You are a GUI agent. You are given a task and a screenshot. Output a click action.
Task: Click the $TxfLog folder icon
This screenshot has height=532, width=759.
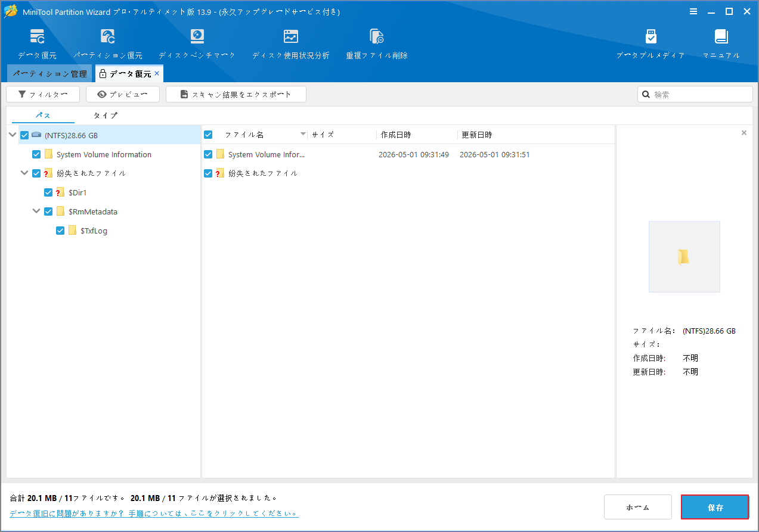pyautogui.click(x=72, y=231)
